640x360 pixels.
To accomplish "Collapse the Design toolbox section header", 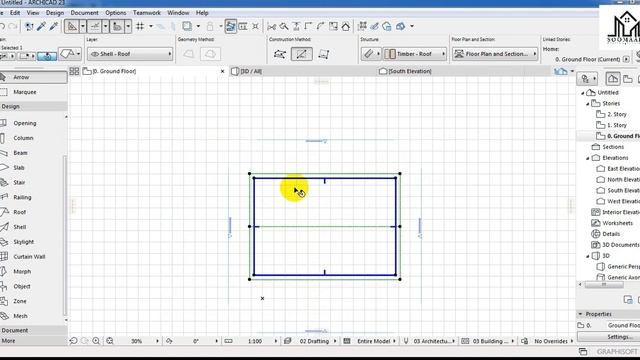I will (x=33, y=107).
